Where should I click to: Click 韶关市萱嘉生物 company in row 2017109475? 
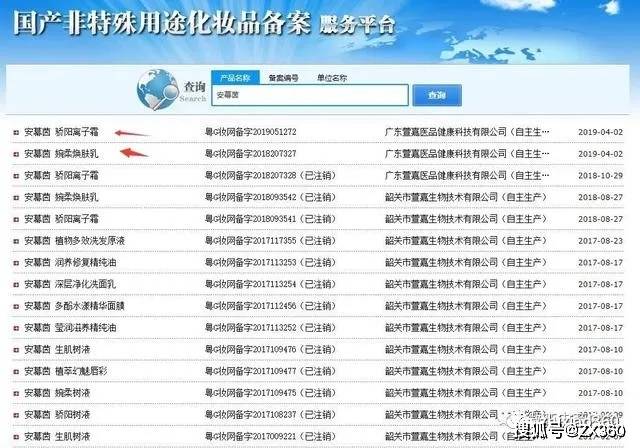[x=466, y=393]
